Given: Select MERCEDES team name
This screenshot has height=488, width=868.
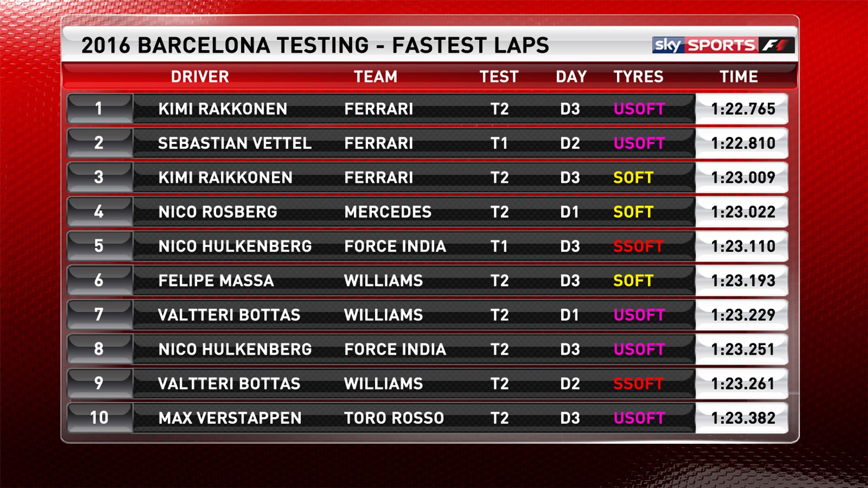Looking at the screenshot, I should (x=388, y=212).
